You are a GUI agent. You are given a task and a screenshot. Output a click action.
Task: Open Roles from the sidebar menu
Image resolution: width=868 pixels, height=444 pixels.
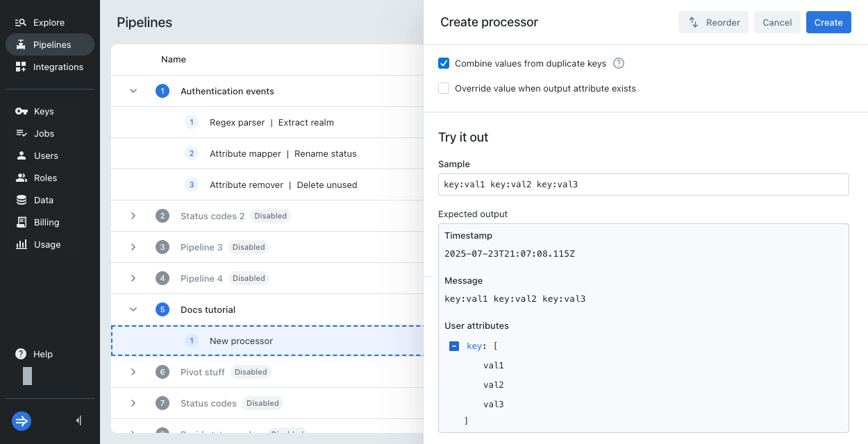(46, 178)
